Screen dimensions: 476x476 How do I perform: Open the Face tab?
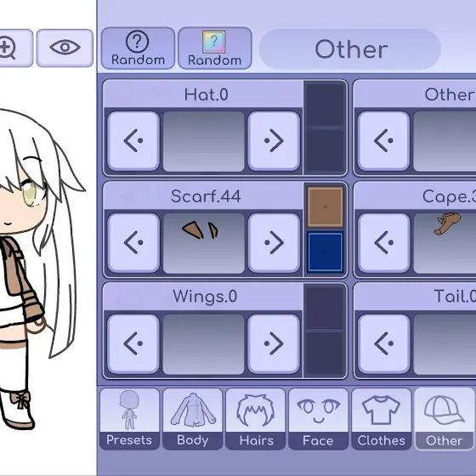319,418
